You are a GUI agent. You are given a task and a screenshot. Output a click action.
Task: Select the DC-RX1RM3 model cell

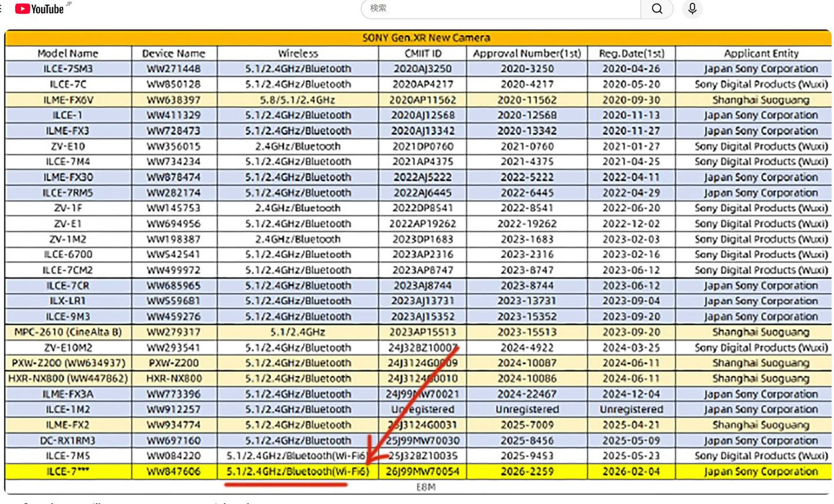point(68,440)
